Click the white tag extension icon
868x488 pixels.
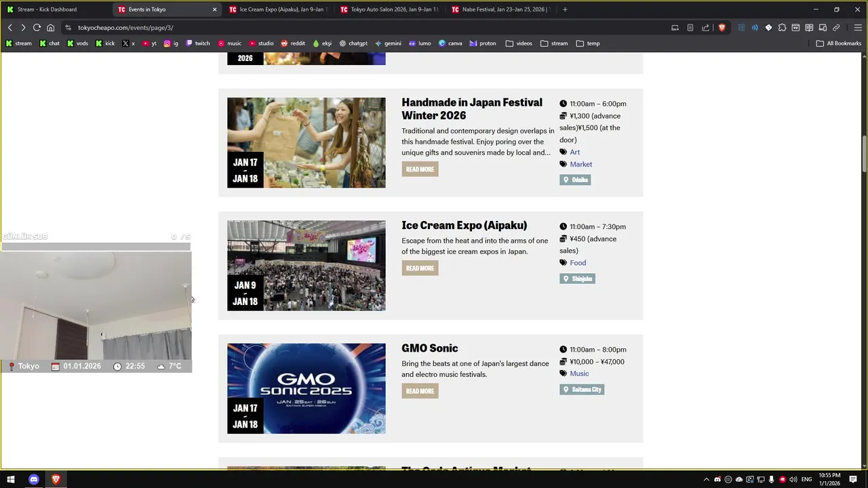(768, 28)
